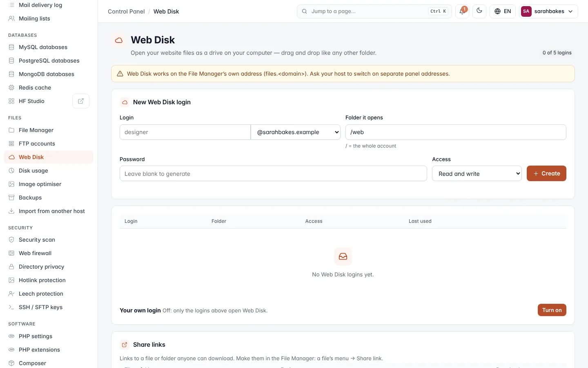This screenshot has width=588, height=368.
Task: Click the MySQL databases sidebar icon
Action: (x=11, y=47)
